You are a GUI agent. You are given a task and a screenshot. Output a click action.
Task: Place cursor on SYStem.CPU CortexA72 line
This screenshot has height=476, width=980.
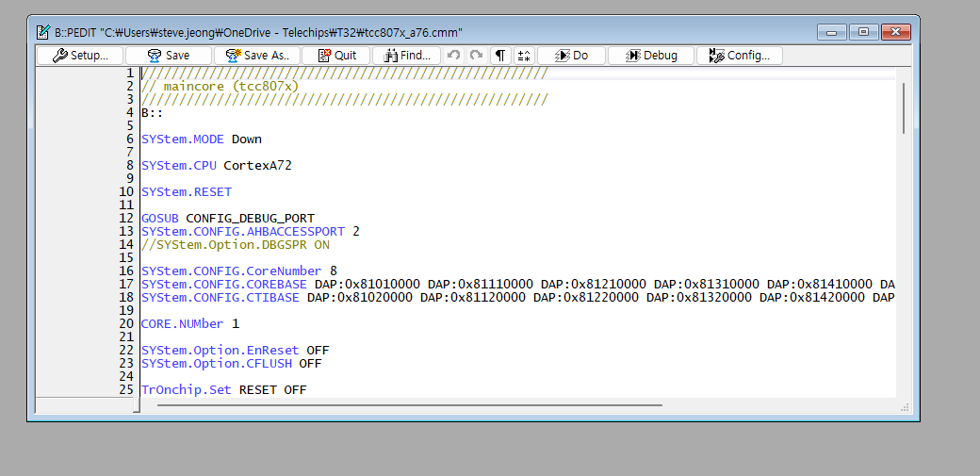(x=216, y=165)
